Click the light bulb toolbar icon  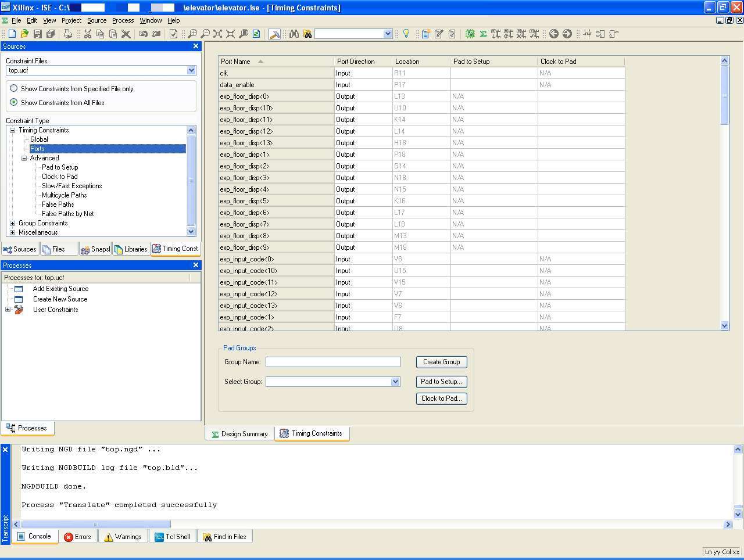406,34
